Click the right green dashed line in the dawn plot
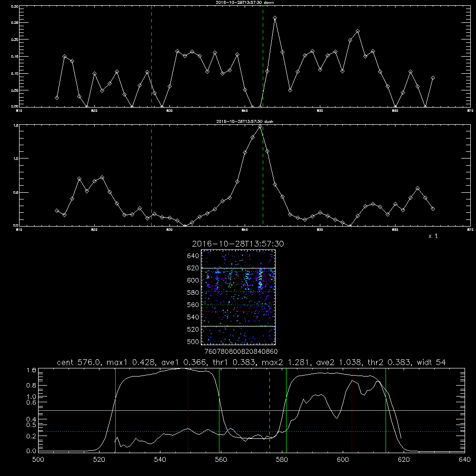This screenshot has height=476, width=476. (263, 57)
